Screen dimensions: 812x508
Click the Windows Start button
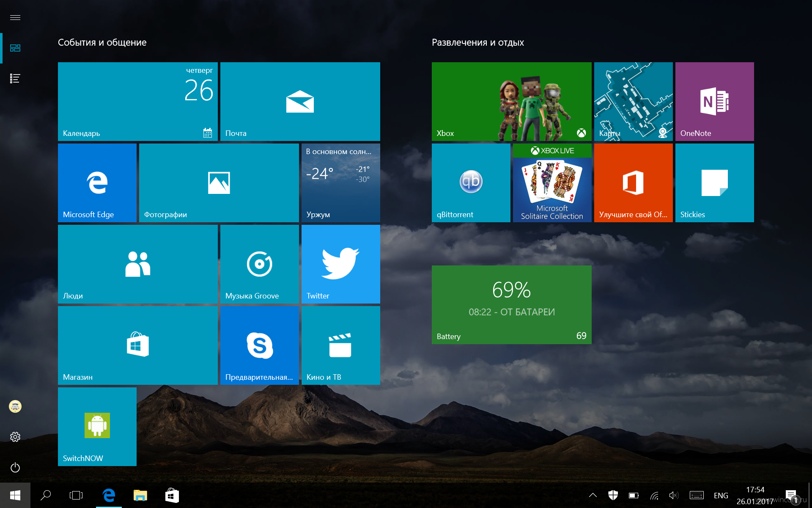(15, 495)
